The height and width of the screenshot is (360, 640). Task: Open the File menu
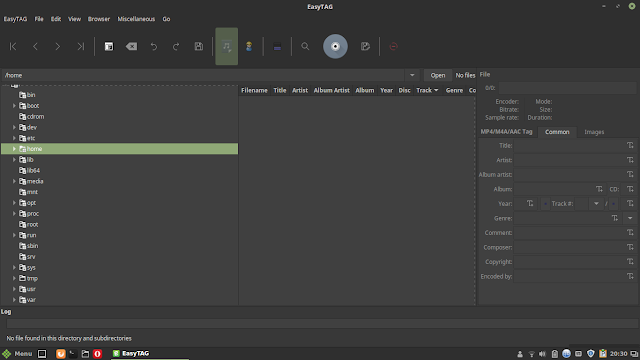(x=39, y=19)
